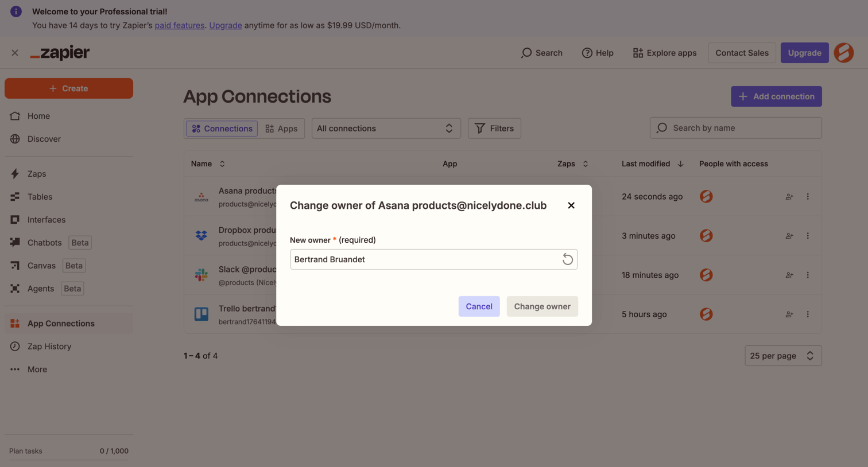The height and width of the screenshot is (467, 868).
Task: Open the paid features link
Action: point(179,25)
